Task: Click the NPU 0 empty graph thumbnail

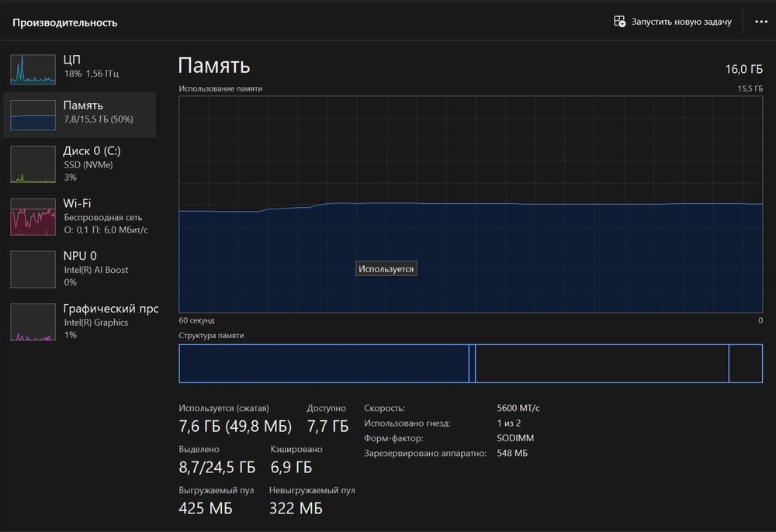Action: [x=33, y=269]
